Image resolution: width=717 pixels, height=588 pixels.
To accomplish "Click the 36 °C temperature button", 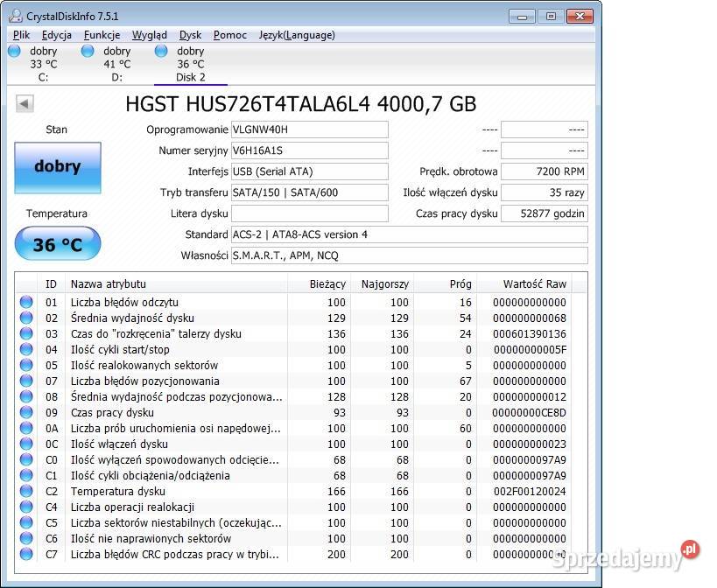I will tap(58, 244).
